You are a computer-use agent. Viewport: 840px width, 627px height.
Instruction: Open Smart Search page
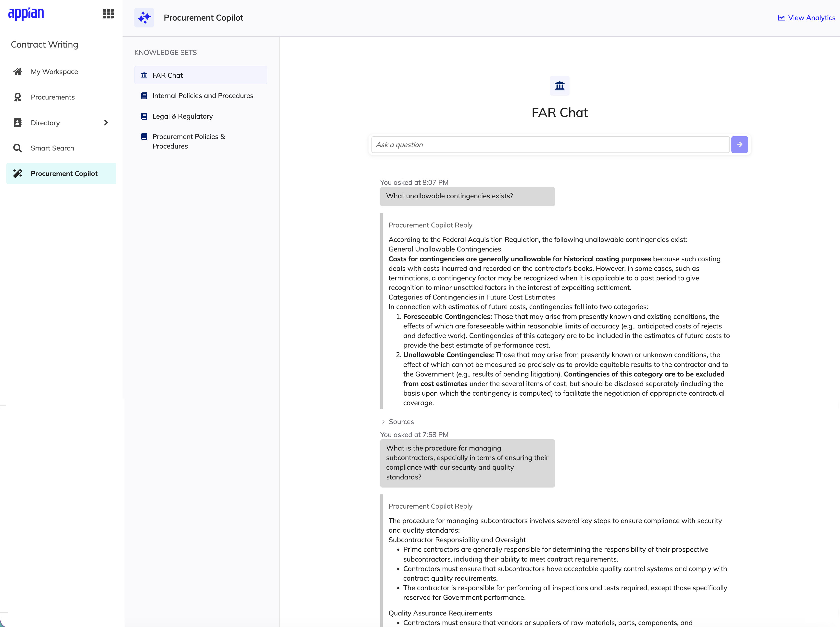(61, 148)
